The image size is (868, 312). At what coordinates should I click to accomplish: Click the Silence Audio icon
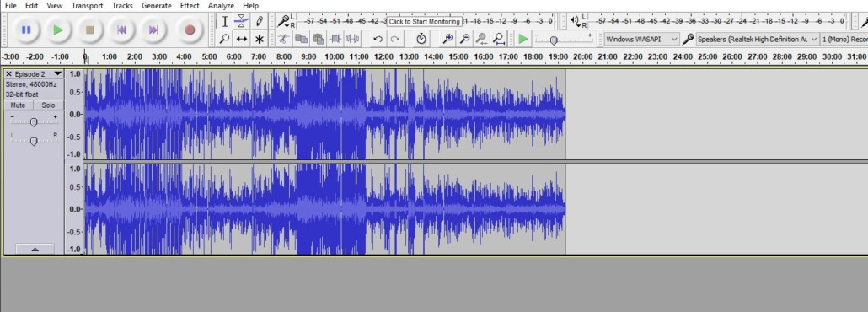pyautogui.click(x=352, y=39)
